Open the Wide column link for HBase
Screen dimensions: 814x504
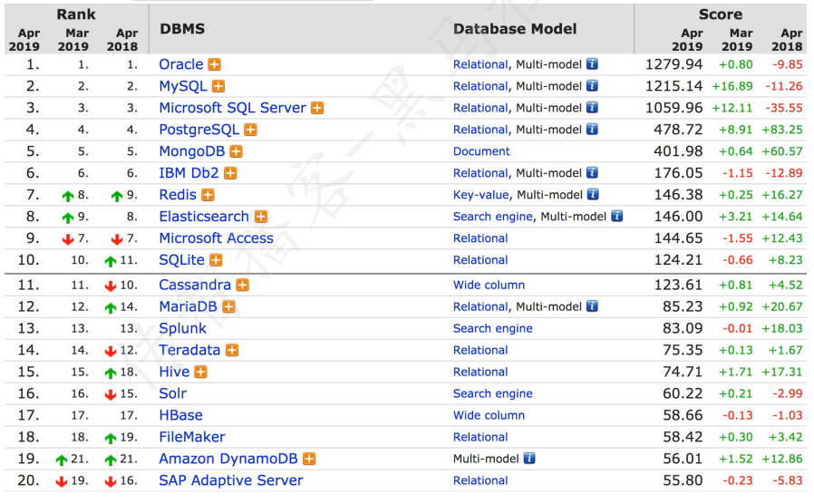489,415
